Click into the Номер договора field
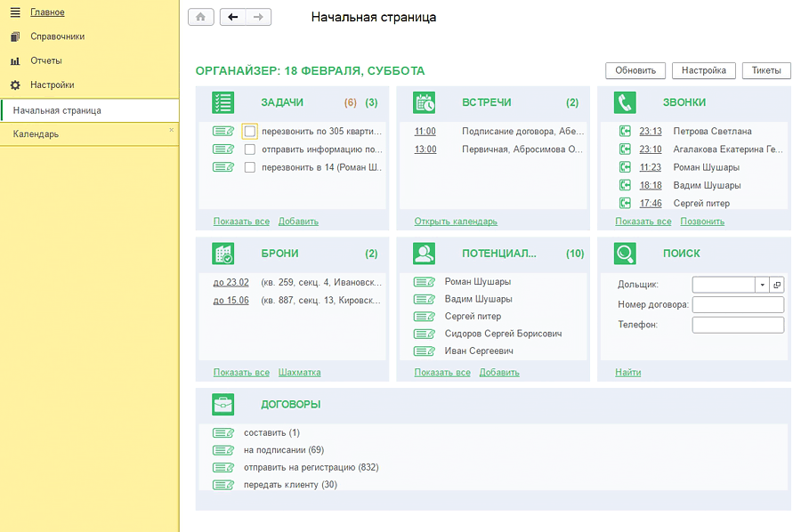The height and width of the screenshot is (532, 801). pyautogui.click(x=738, y=305)
